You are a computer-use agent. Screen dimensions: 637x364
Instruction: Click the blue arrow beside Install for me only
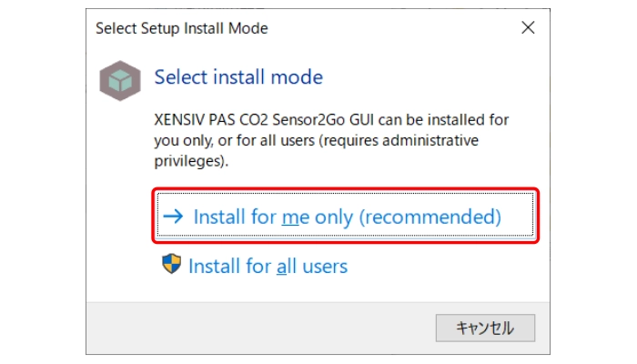click(173, 217)
